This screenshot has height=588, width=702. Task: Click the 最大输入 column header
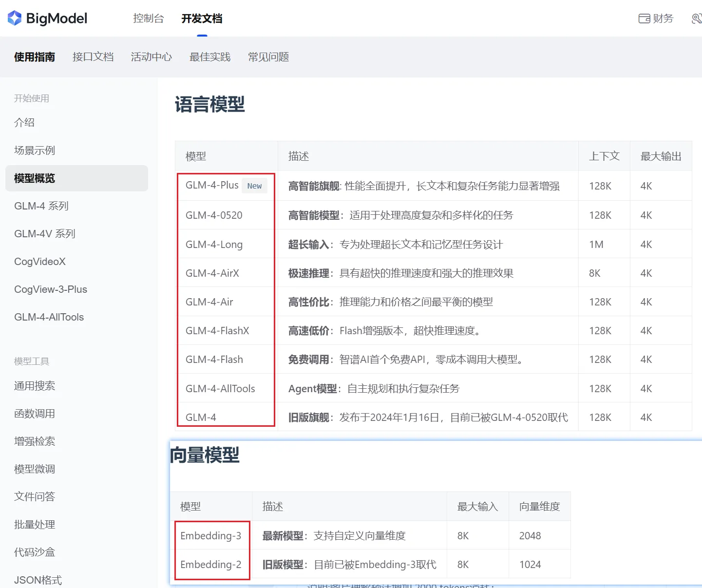point(478,507)
